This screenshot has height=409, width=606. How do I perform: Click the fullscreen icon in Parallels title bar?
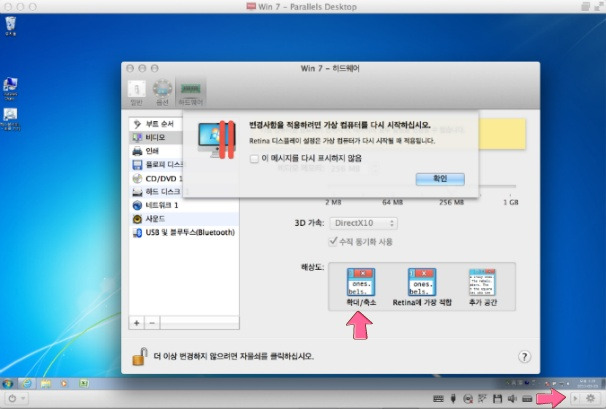(x=599, y=7)
